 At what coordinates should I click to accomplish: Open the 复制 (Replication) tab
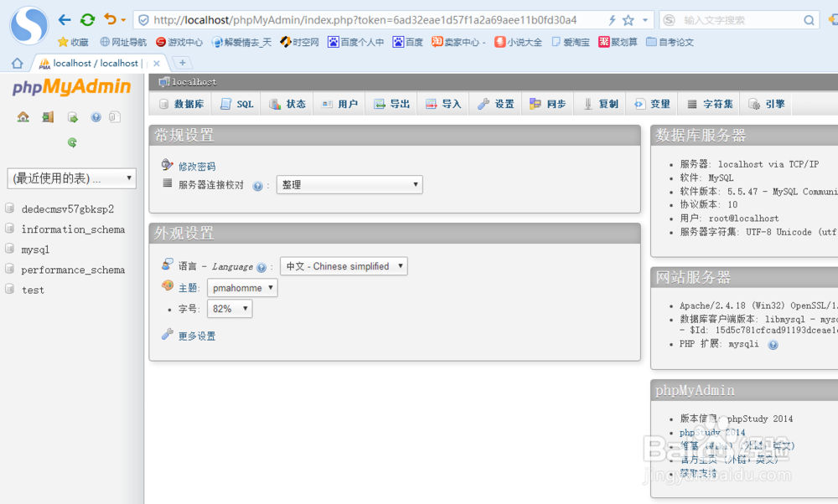[600, 104]
